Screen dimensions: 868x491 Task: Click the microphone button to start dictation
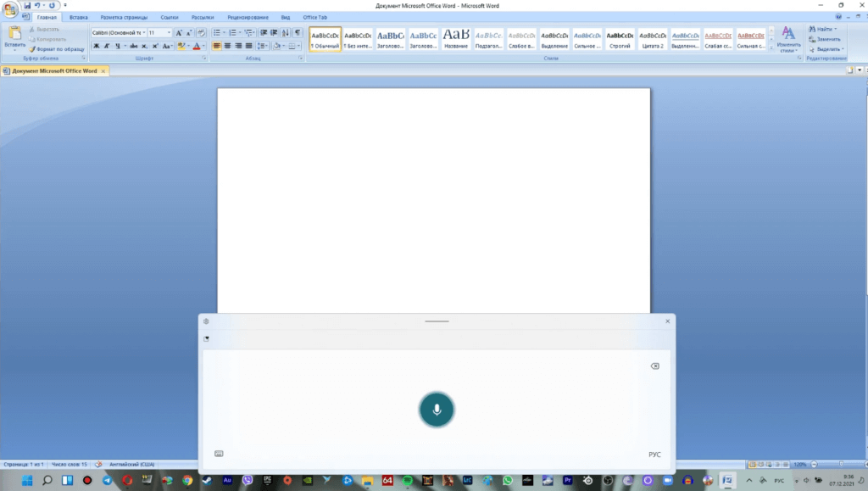pyautogui.click(x=437, y=410)
